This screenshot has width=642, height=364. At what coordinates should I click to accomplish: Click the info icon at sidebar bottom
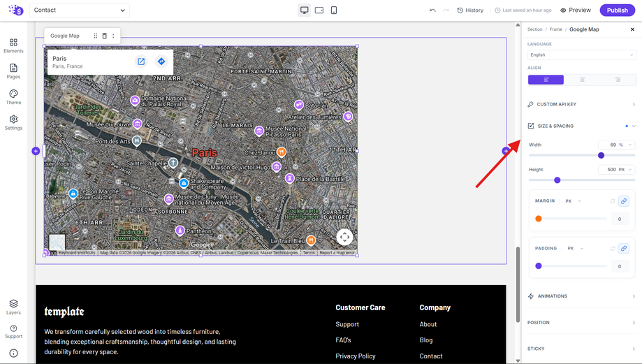click(x=13, y=353)
